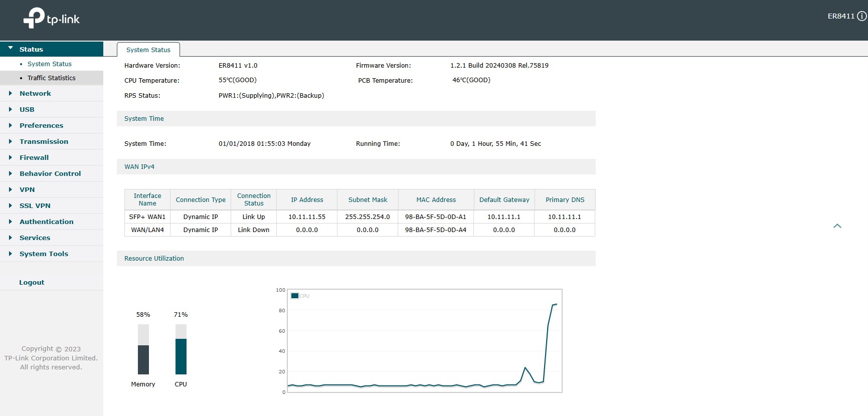Click the CPU usage bar
Screen dimensions: 868x416
point(181,349)
